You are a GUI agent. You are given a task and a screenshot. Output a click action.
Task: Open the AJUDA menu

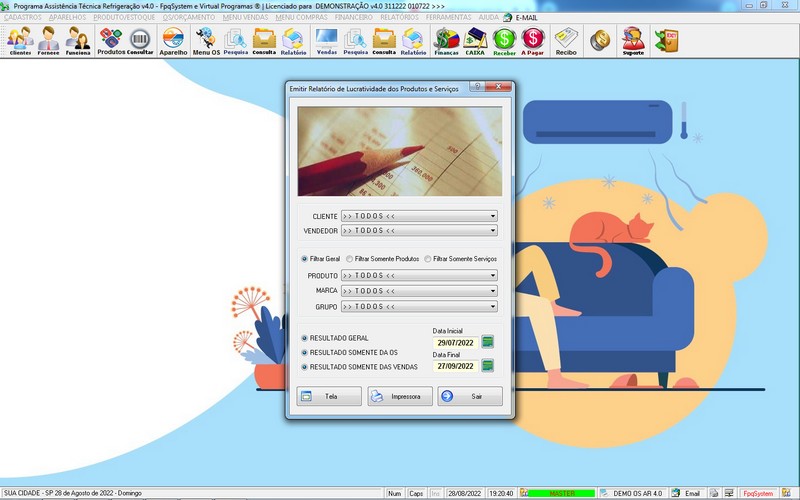[488, 17]
